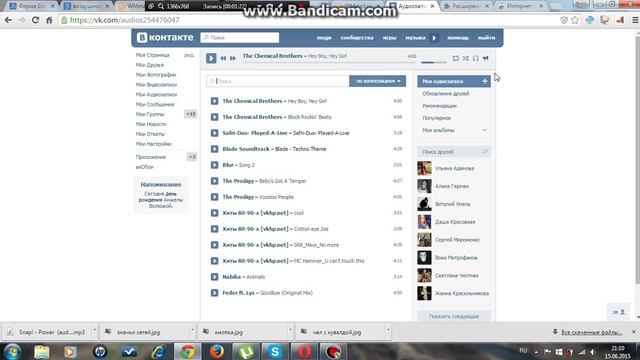Click the browser back arrow
640x360 pixels.
[x=8, y=20]
